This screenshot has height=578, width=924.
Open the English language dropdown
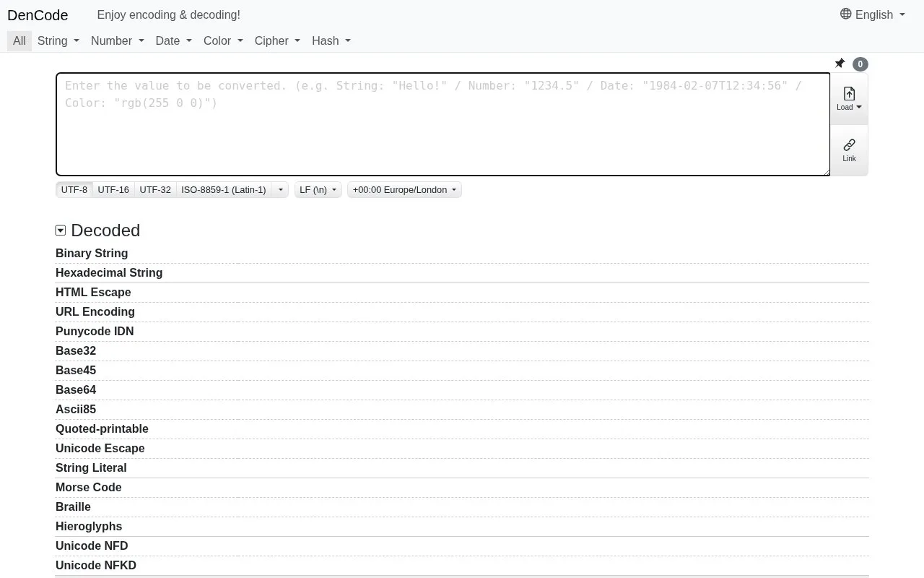(x=873, y=14)
